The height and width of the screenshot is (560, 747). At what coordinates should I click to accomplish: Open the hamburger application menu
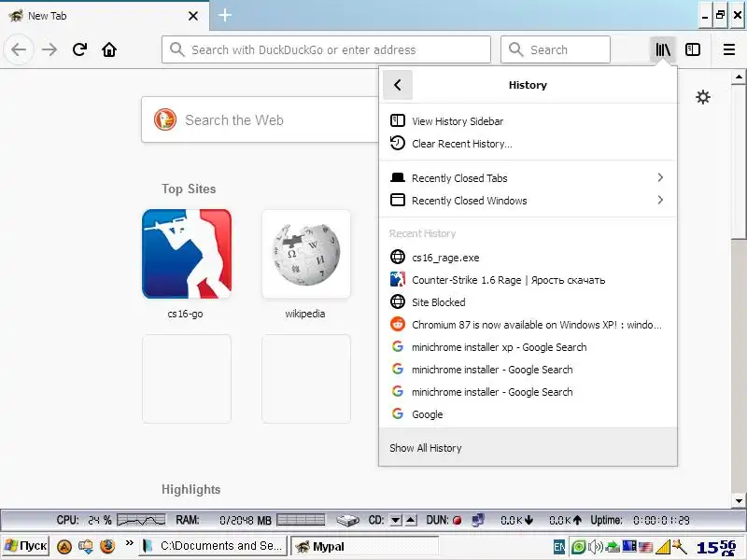(729, 49)
